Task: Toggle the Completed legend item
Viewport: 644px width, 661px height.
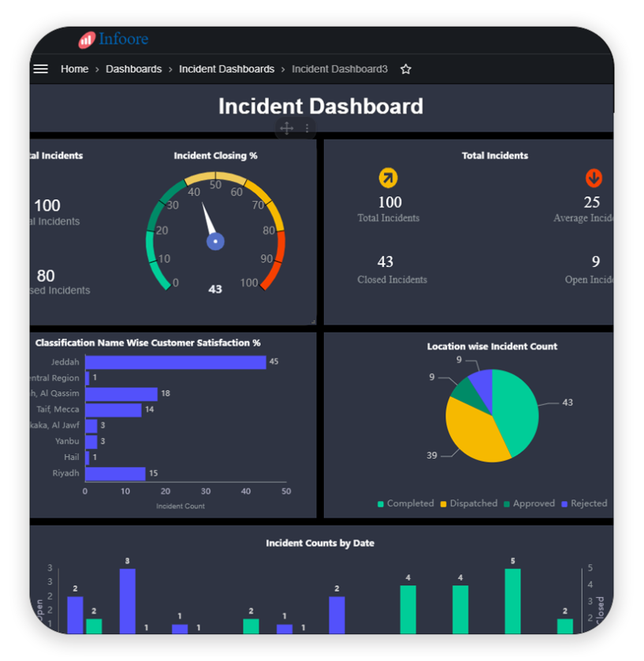Action: tap(406, 503)
